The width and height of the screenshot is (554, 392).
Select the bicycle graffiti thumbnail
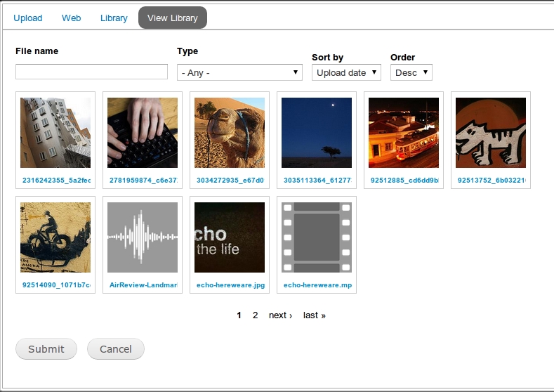55,237
